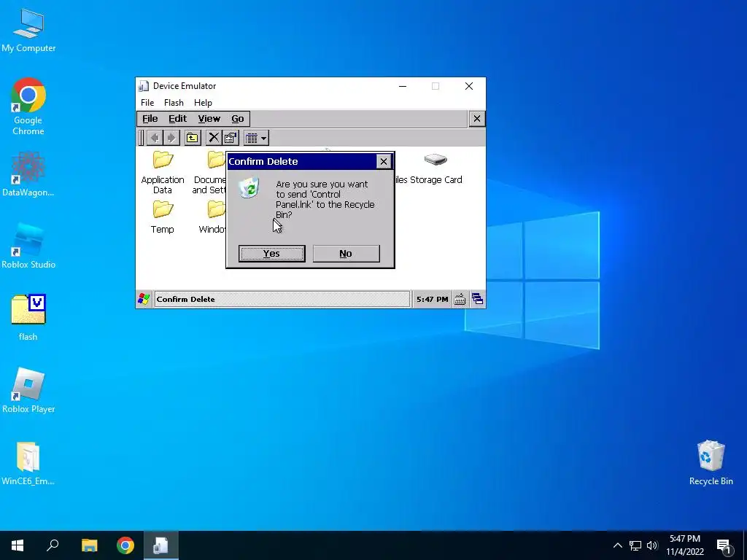The image size is (747, 560).
Task: Open the emulator's File menu
Action: (x=147, y=102)
